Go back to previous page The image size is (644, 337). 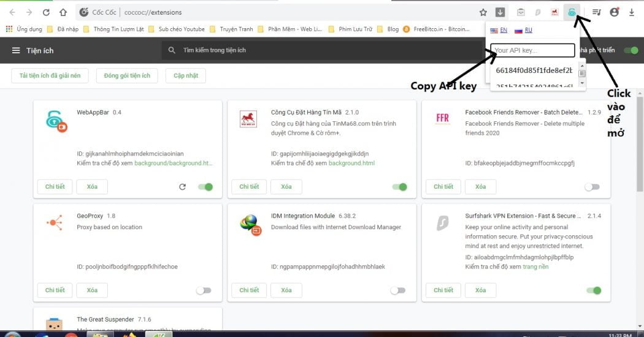(12, 12)
